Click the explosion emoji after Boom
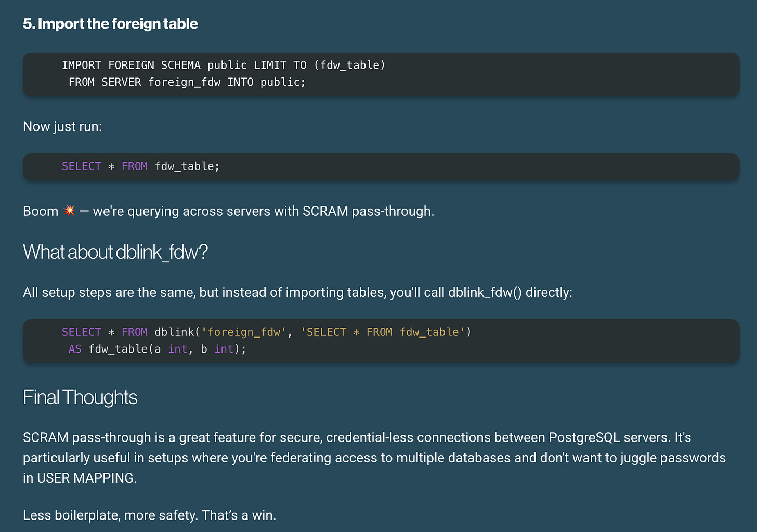The width and height of the screenshot is (757, 532). (69, 211)
